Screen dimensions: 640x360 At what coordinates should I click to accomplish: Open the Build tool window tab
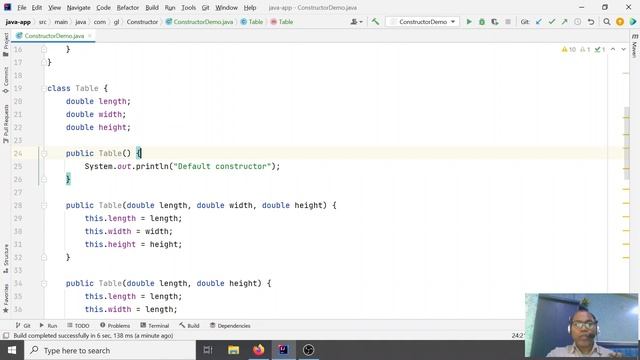[x=189, y=326]
